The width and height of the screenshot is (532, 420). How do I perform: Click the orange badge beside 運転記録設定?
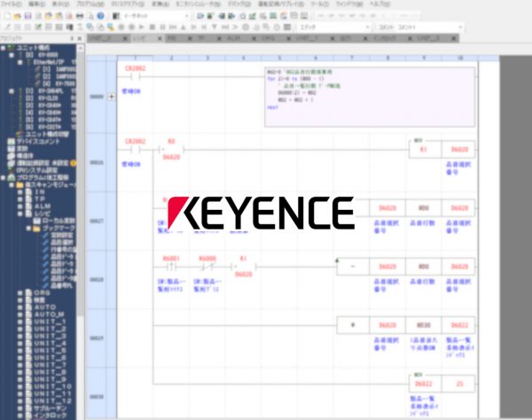[73, 163]
